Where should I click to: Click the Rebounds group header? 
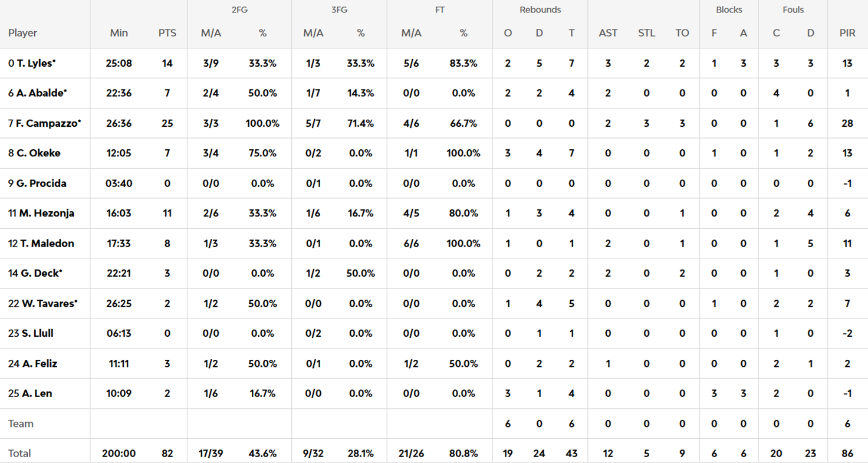coord(540,10)
